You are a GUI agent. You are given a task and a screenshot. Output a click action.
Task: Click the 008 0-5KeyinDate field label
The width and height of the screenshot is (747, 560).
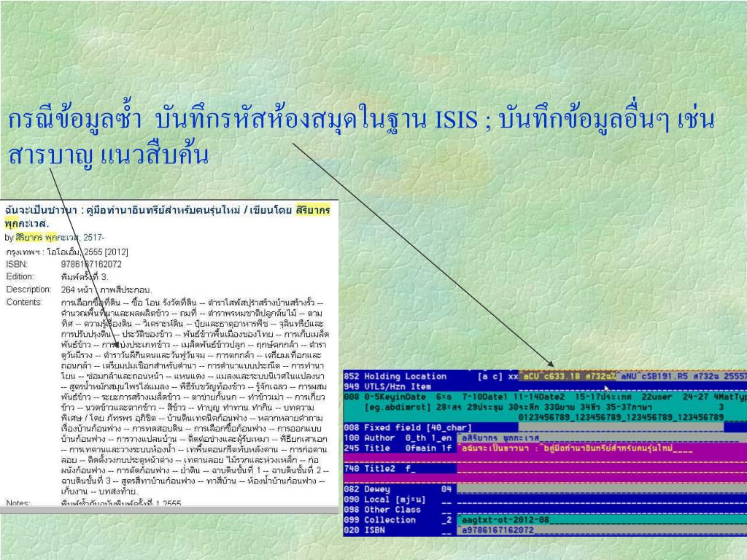[384, 397]
